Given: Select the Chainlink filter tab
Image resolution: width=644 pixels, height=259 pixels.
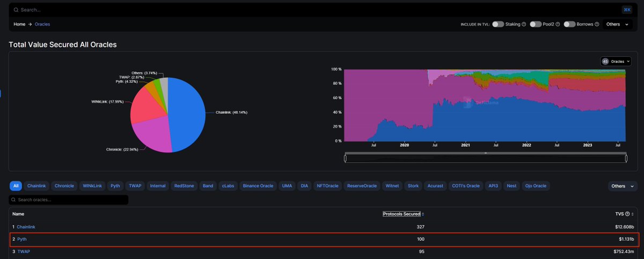Looking at the screenshot, I should (x=37, y=186).
